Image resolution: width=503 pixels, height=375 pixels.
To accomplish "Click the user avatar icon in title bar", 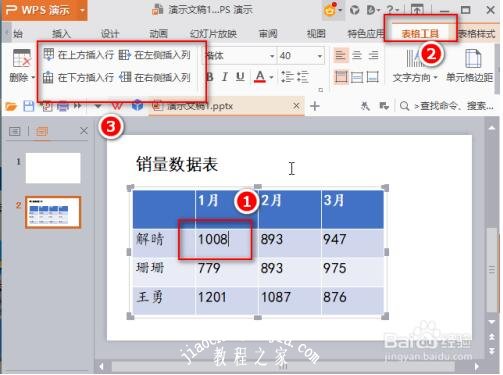I will [x=329, y=10].
